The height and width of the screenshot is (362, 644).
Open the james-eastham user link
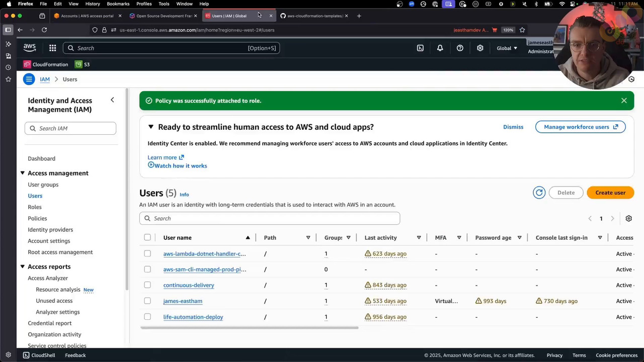tap(183, 301)
